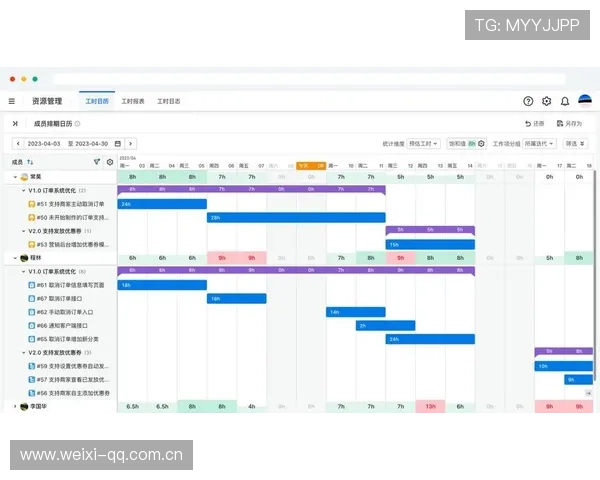Click the 另存为 button

[569, 123]
